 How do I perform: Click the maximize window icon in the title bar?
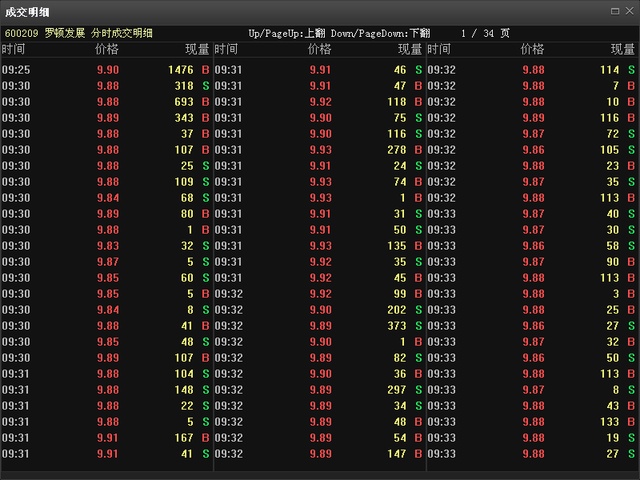(615, 11)
